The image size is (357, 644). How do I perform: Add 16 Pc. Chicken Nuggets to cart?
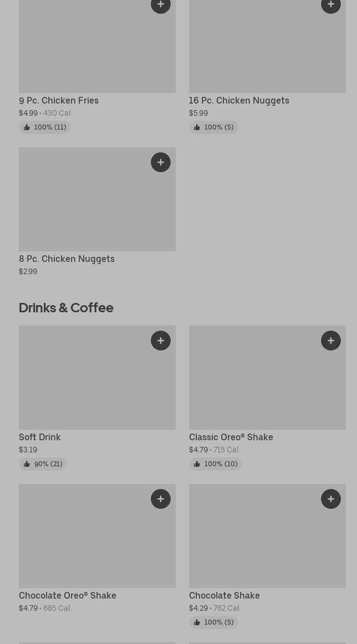[331, 5]
